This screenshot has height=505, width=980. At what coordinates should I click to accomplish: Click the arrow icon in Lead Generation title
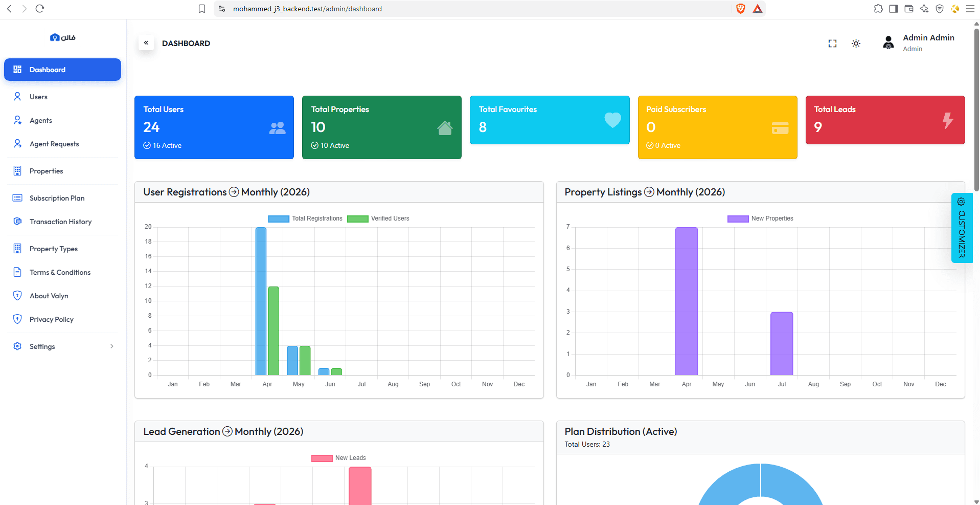[x=227, y=431]
